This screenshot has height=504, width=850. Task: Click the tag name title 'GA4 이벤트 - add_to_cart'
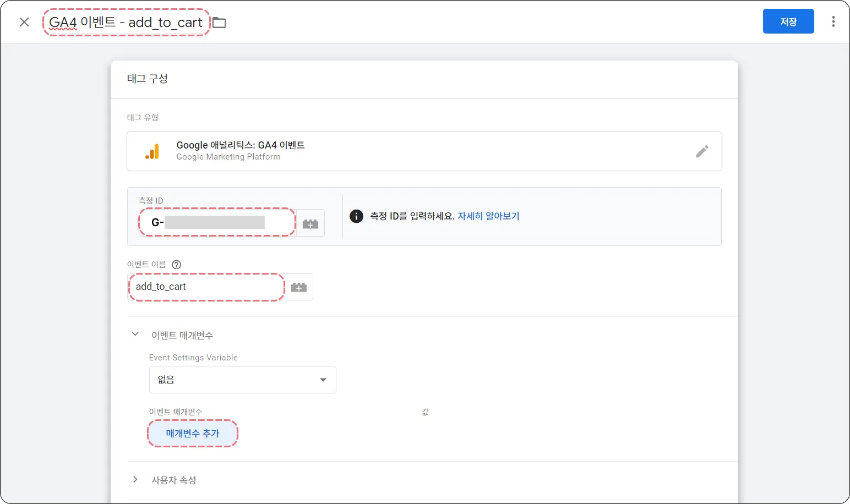click(126, 23)
